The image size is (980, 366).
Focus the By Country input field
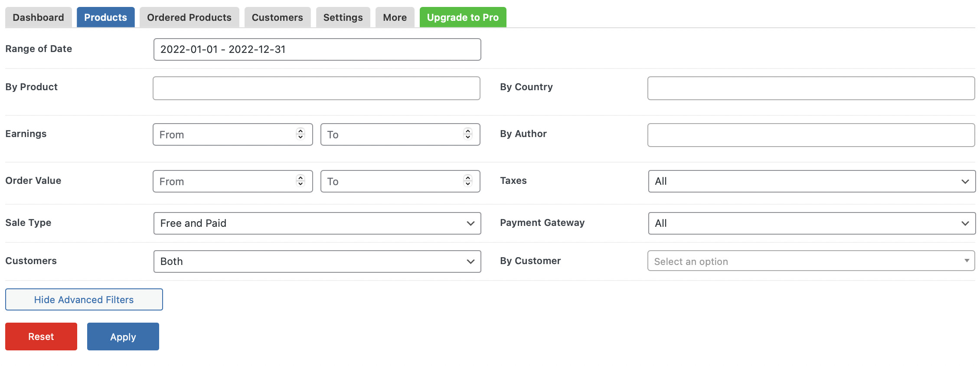click(x=811, y=88)
